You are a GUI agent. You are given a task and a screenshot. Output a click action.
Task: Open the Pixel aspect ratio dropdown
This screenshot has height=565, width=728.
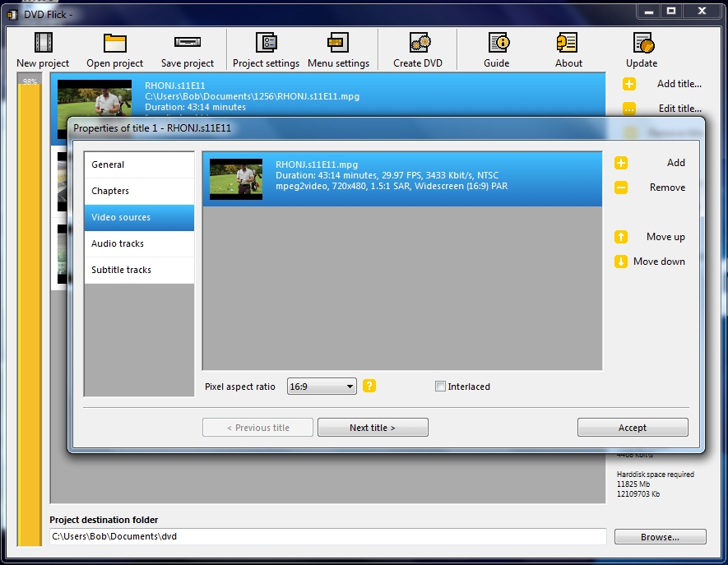pos(322,387)
